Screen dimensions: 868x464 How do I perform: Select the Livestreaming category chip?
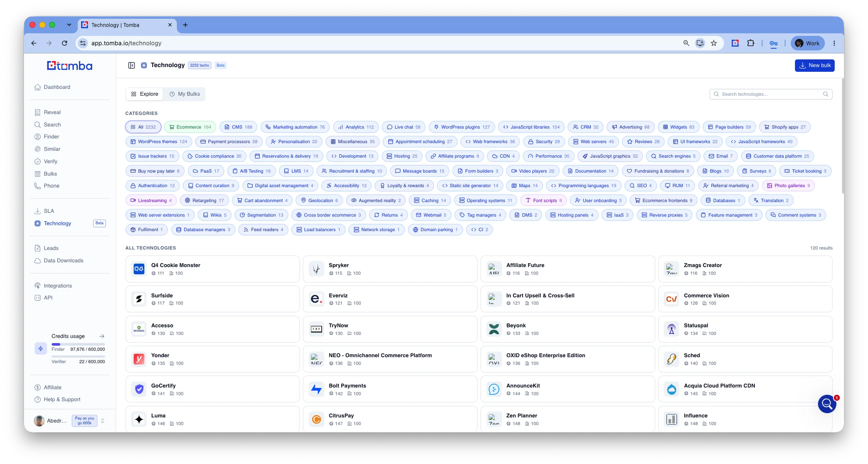[x=151, y=200]
